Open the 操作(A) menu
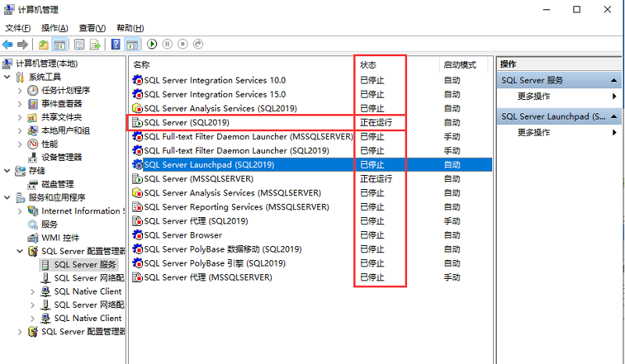This screenshot has width=625, height=364. click(x=55, y=28)
